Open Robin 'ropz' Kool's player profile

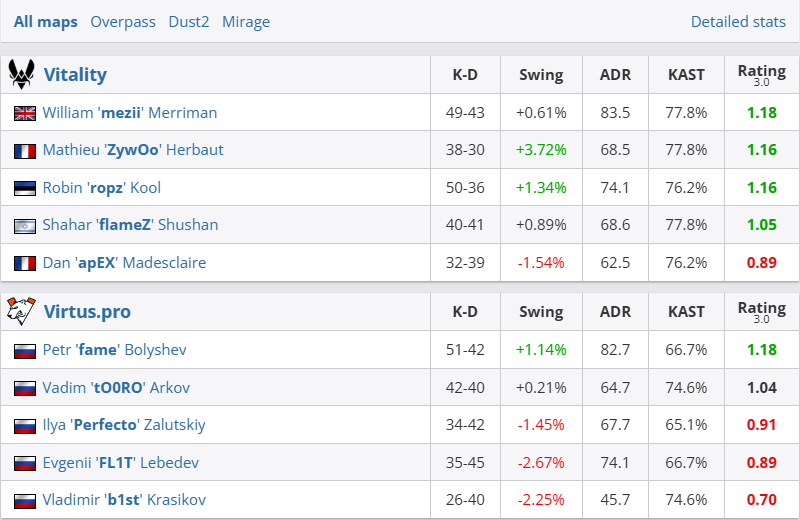click(101, 188)
